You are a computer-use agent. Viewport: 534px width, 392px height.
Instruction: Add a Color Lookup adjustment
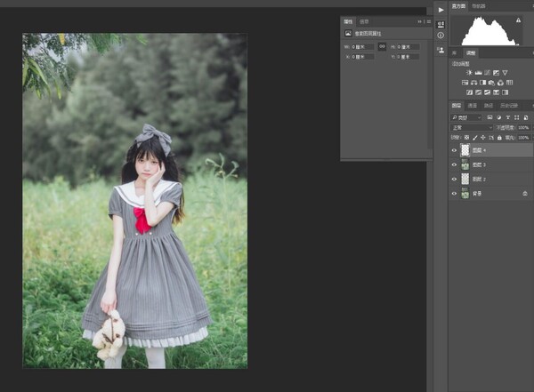tap(509, 83)
